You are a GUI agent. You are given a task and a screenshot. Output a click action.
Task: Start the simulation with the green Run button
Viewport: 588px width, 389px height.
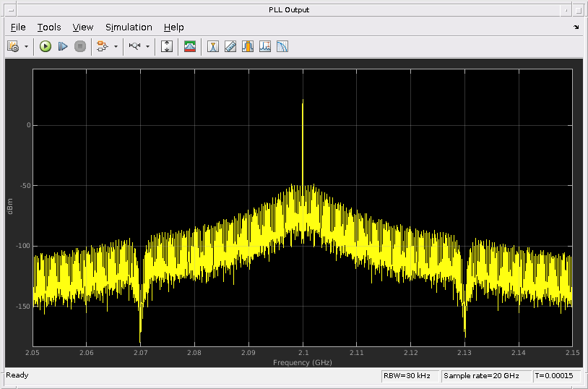[x=46, y=46]
